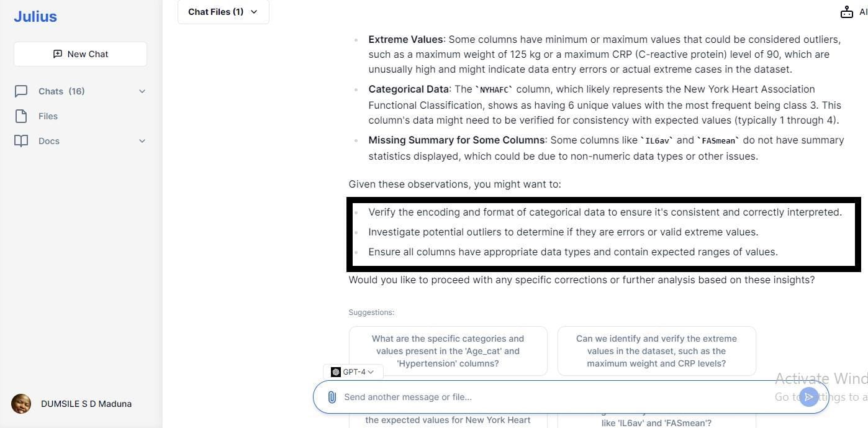Click the Julius logo
Viewport: 868px width, 428px height.
[35, 17]
